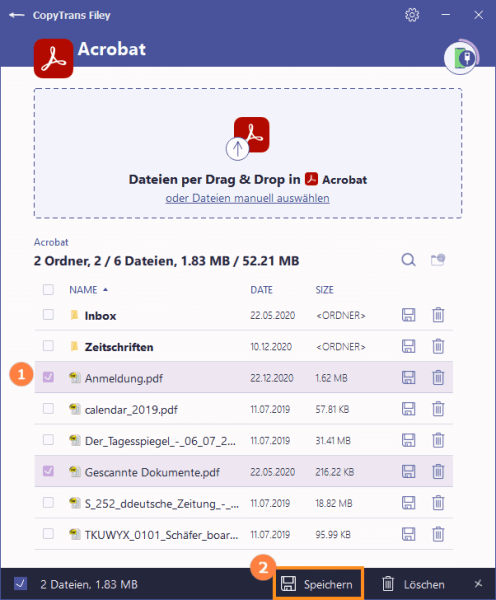Open the Inbox folder name
Screen dimensions: 496x600
point(100,316)
